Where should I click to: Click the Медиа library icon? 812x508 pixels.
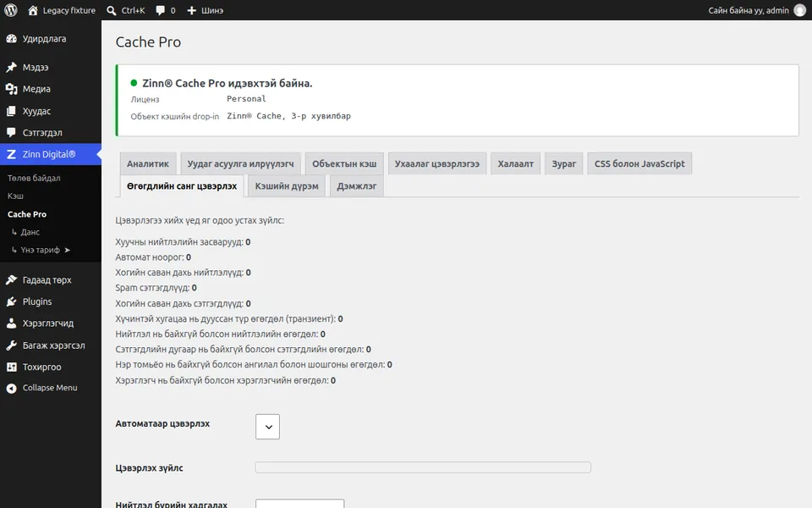11,89
